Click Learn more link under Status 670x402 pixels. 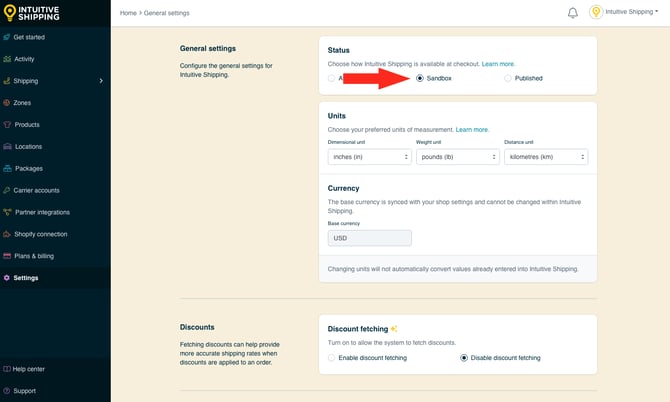coord(498,64)
